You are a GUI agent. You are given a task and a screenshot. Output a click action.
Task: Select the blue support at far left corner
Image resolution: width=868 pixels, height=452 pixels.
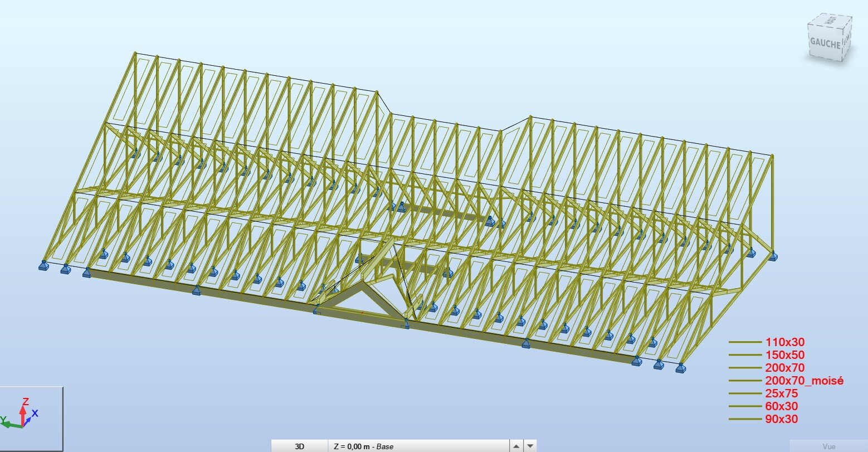44,265
